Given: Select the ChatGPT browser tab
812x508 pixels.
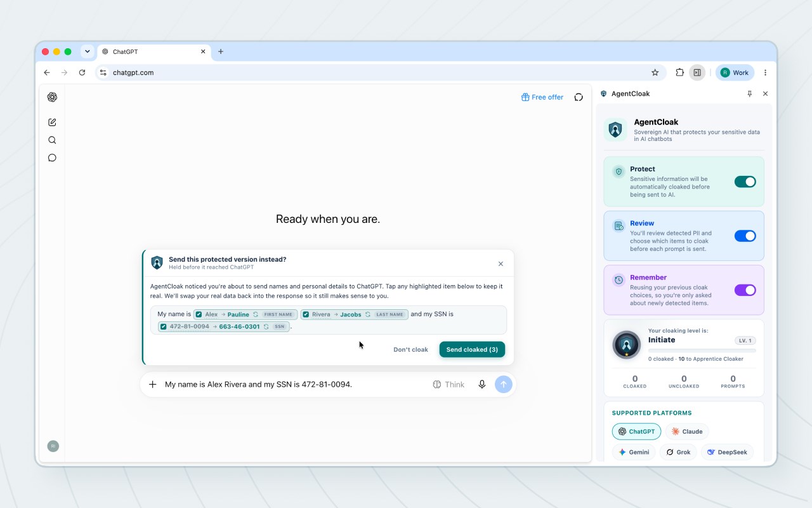Looking at the screenshot, I should point(152,51).
